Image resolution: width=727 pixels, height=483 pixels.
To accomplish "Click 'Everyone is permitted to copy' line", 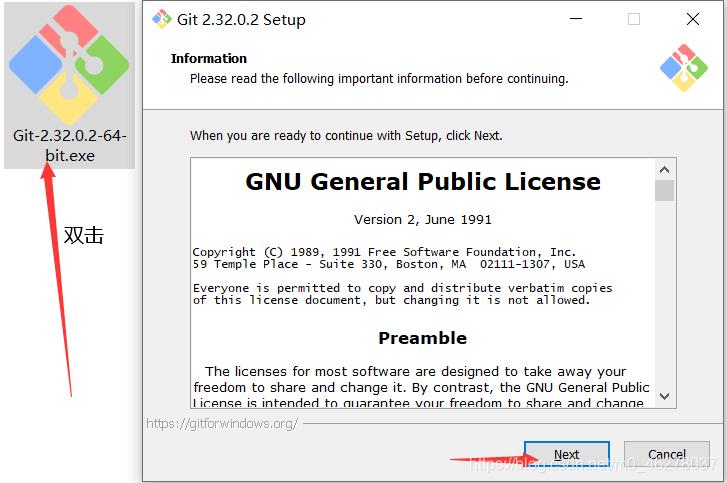I will (x=402, y=288).
